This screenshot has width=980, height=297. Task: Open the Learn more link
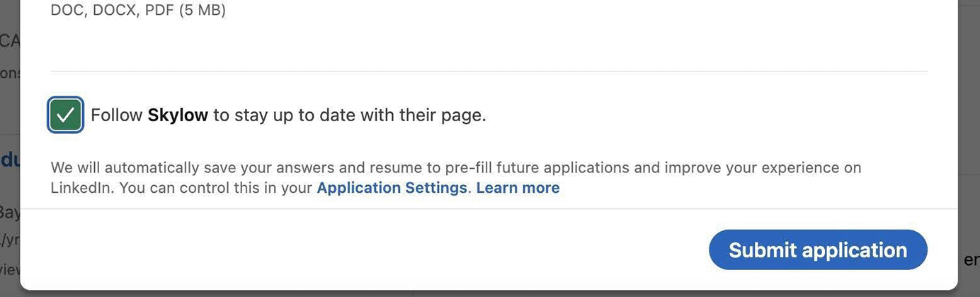(518, 188)
